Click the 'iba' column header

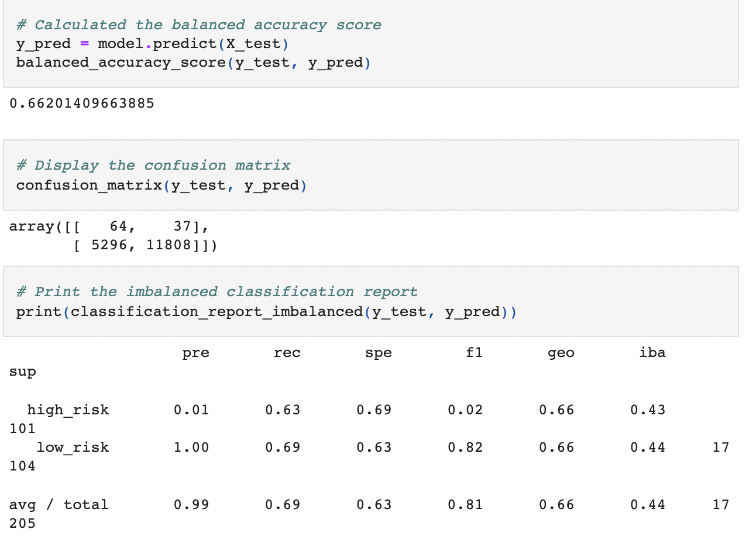(652, 353)
